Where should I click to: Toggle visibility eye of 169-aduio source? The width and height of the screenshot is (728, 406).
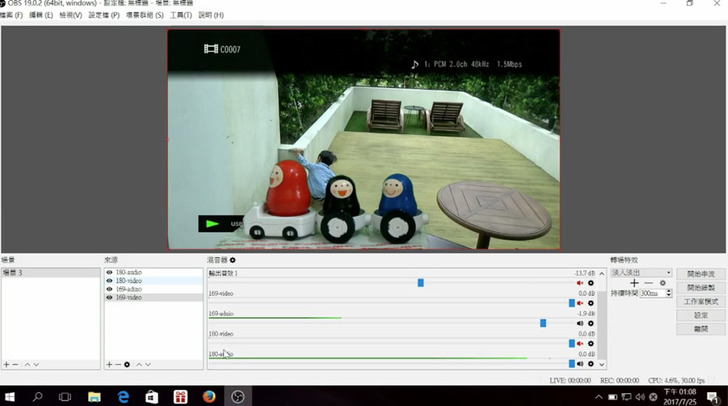click(110, 289)
